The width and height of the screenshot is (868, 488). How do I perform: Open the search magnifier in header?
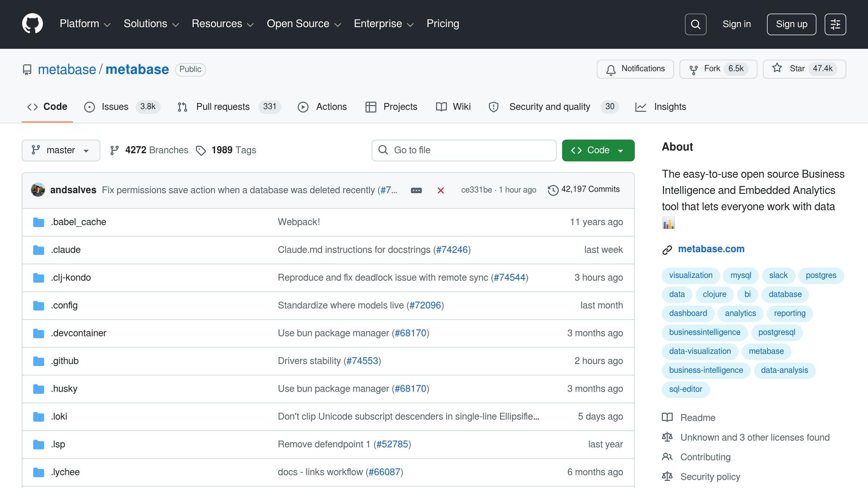[x=696, y=24]
